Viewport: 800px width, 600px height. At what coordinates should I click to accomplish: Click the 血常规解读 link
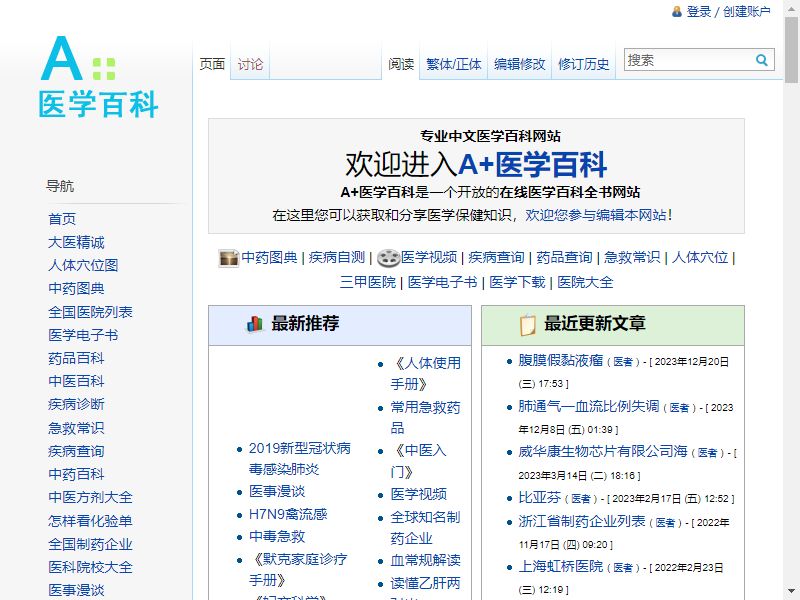(426, 560)
